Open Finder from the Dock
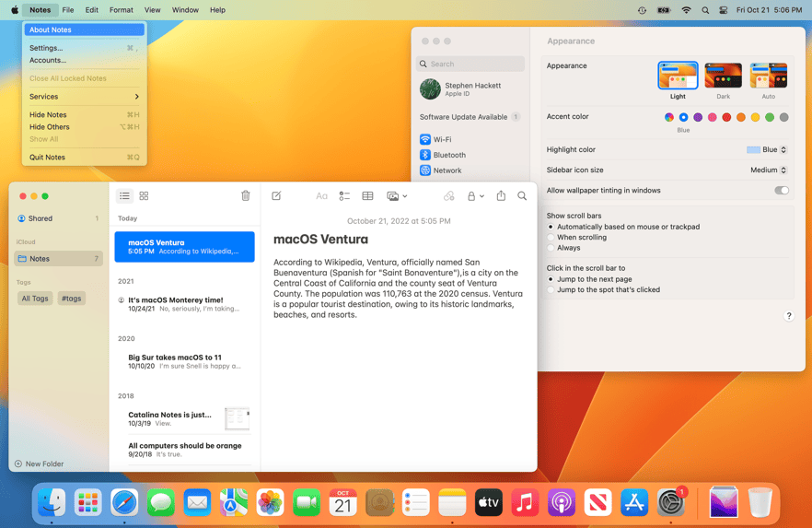This screenshot has width=812, height=528. point(52,502)
